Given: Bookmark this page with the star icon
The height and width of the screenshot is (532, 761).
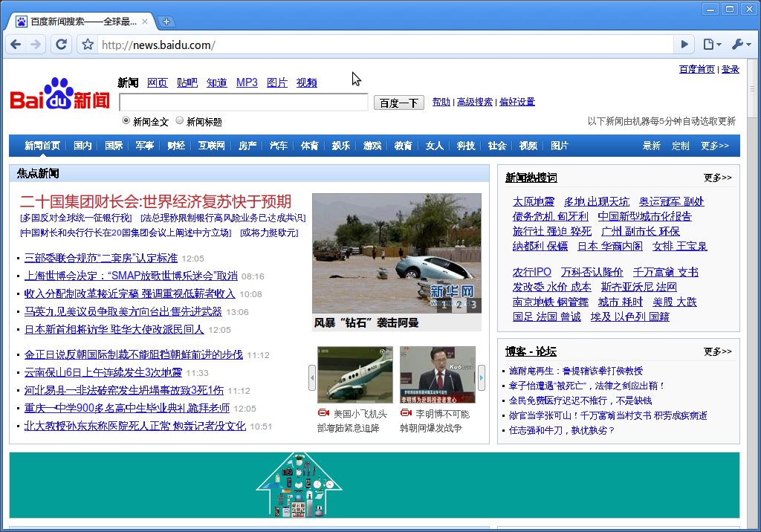Looking at the screenshot, I should [x=88, y=45].
